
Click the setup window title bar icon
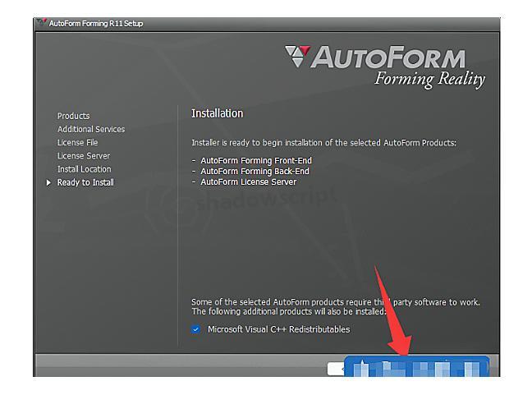(x=42, y=23)
